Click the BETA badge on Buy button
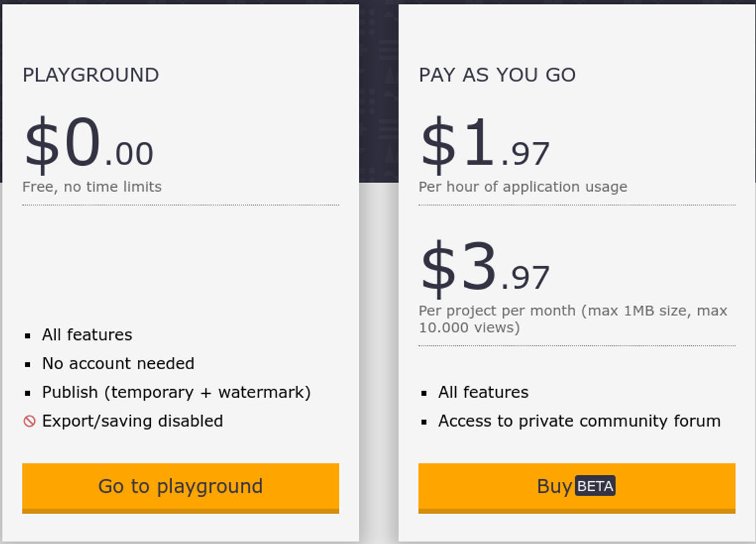 [x=595, y=486]
